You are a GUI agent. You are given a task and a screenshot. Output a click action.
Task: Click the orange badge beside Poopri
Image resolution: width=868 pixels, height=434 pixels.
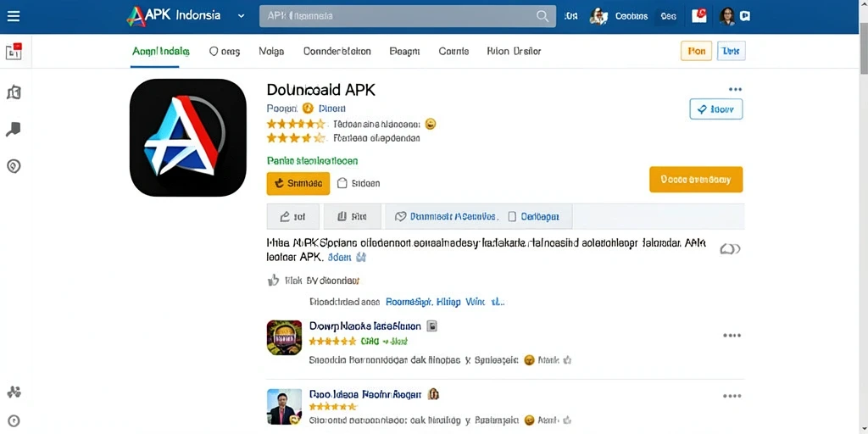308,108
